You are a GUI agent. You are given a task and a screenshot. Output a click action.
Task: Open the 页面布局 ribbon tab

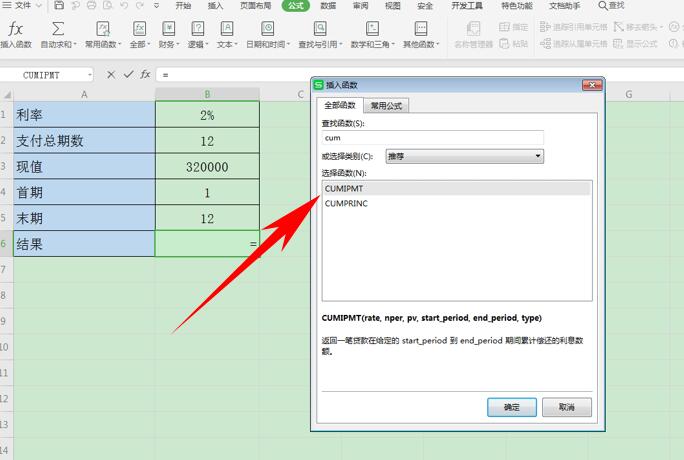(x=256, y=6)
